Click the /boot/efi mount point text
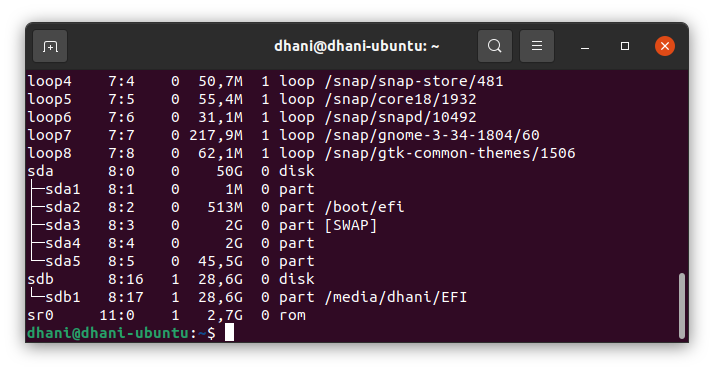This screenshot has height=371, width=714. tap(364, 207)
